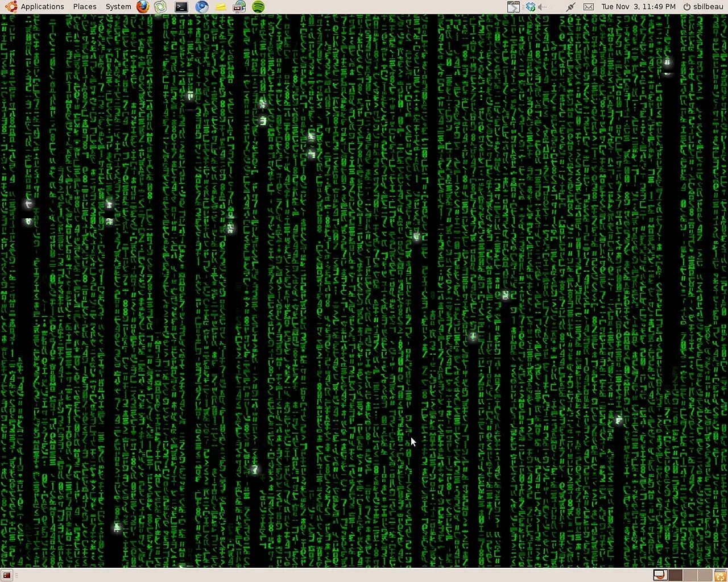
Task: Switch to the second workspace
Action: pyautogui.click(x=675, y=575)
